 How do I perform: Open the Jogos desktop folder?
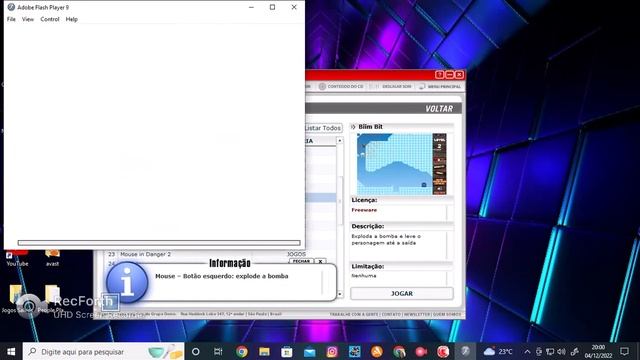click(x=15, y=299)
